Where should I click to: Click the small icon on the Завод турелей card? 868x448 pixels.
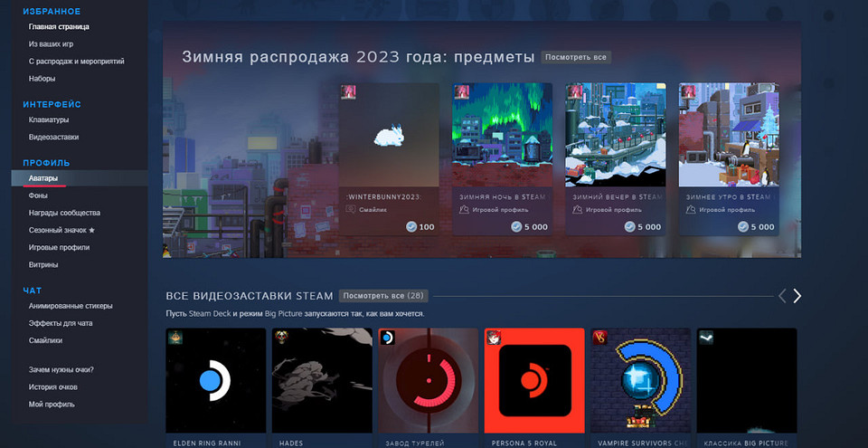tap(386, 337)
